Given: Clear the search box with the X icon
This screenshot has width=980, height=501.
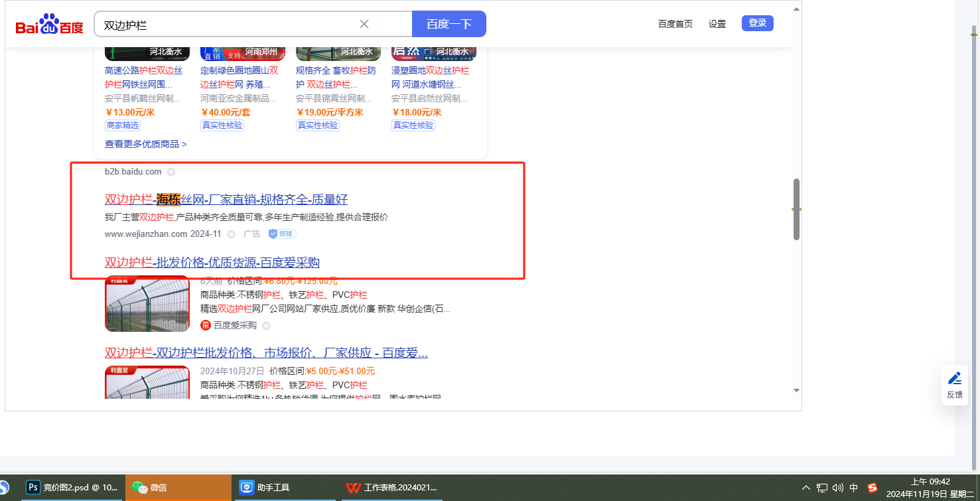Looking at the screenshot, I should pos(364,25).
